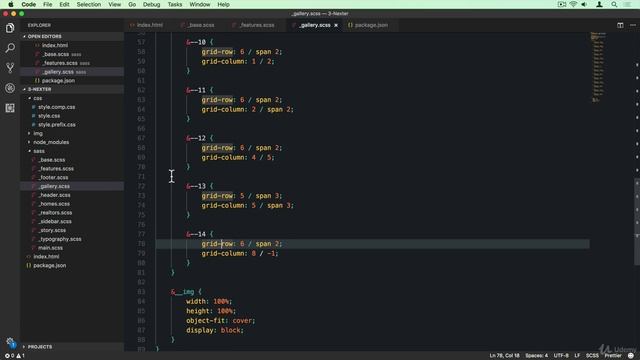The image size is (640, 360).
Task: Open the Help menu
Action: coord(223,4)
